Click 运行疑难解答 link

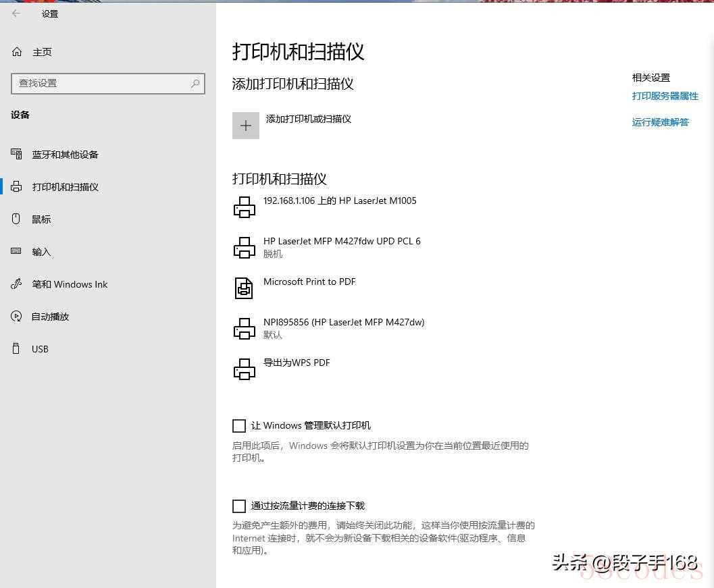pos(660,122)
